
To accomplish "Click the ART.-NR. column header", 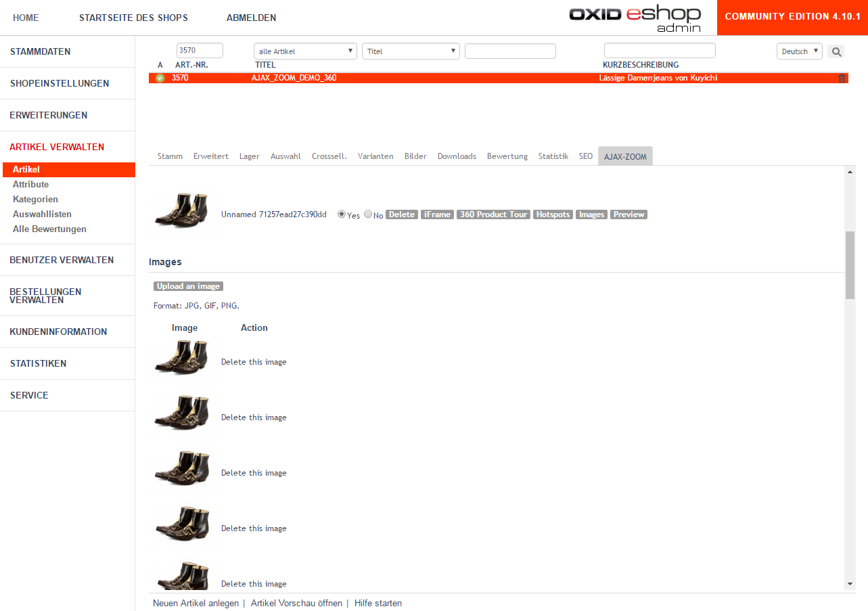I will [191, 65].
